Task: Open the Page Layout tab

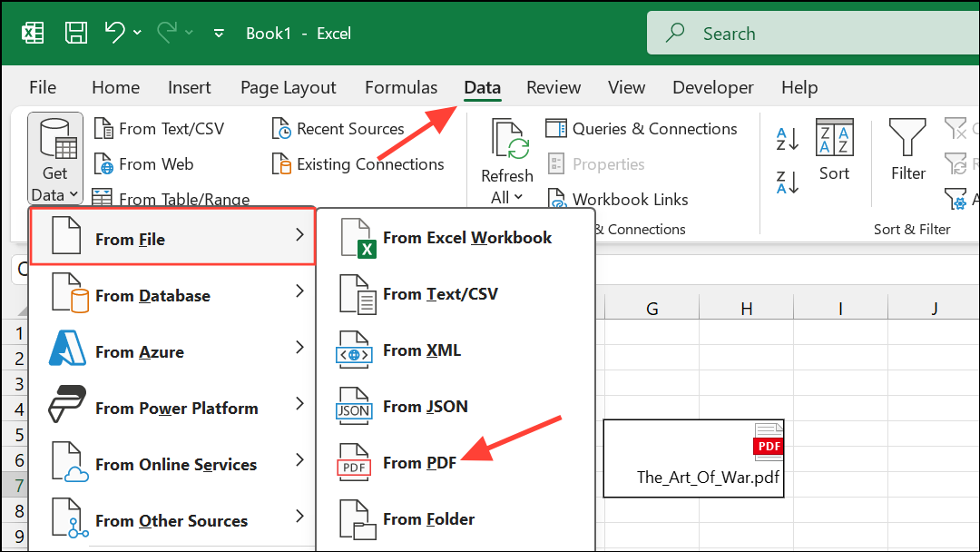Action: tap(289, 87)
